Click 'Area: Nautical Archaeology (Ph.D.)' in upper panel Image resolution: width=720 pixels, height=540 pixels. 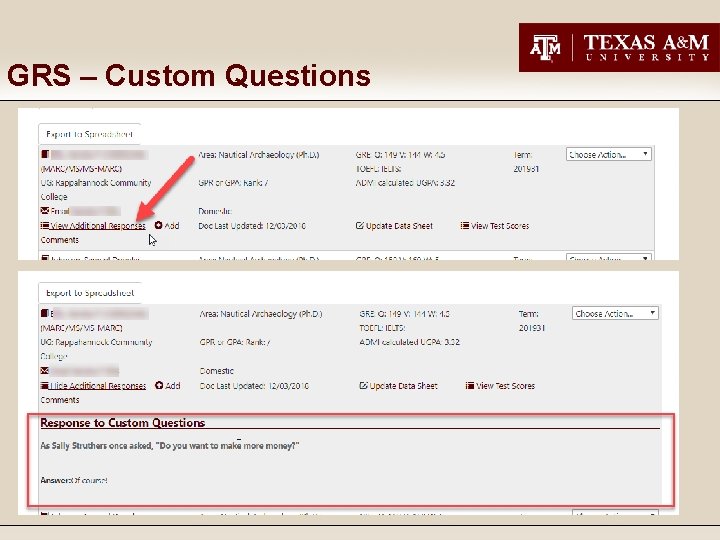(259, 155)
